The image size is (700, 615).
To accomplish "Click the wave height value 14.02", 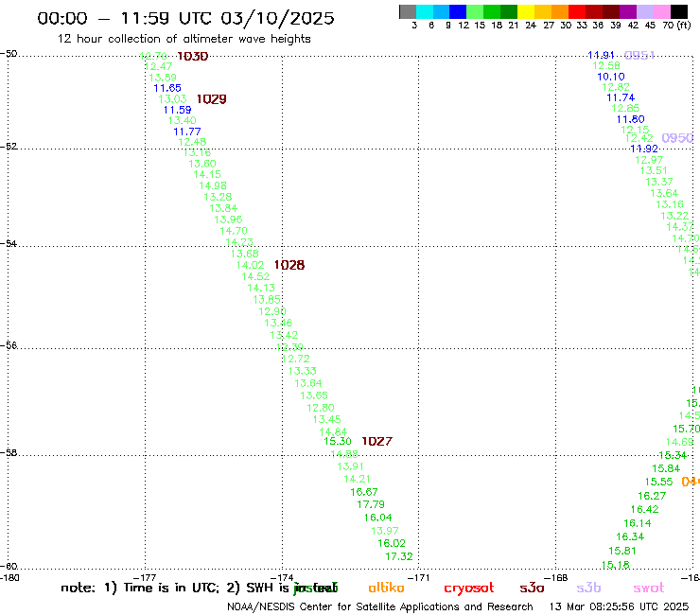I will (250, 265).
